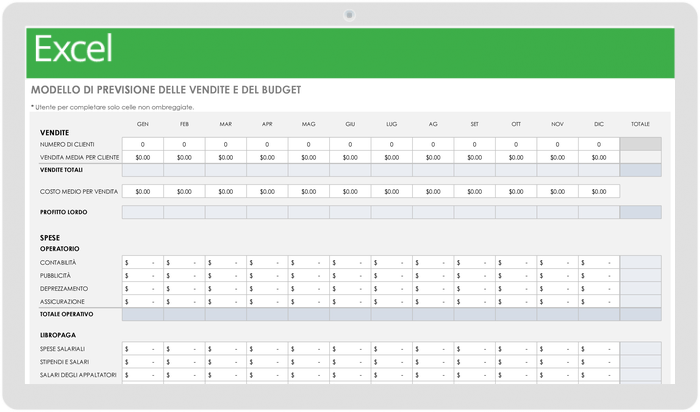This screenshot has height=412, width=700.
Task: Select the MAR cell in Contabilità row
Action: (x=226, y=262)
